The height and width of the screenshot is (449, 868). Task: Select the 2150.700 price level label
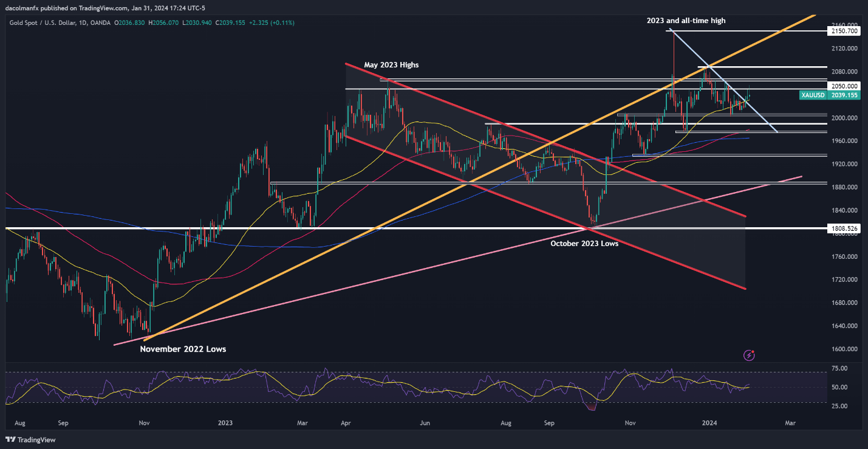point(844,30)
